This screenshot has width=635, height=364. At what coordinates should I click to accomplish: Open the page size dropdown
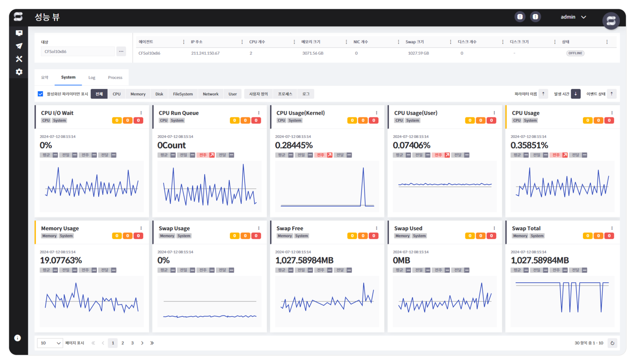click(50, 343)
